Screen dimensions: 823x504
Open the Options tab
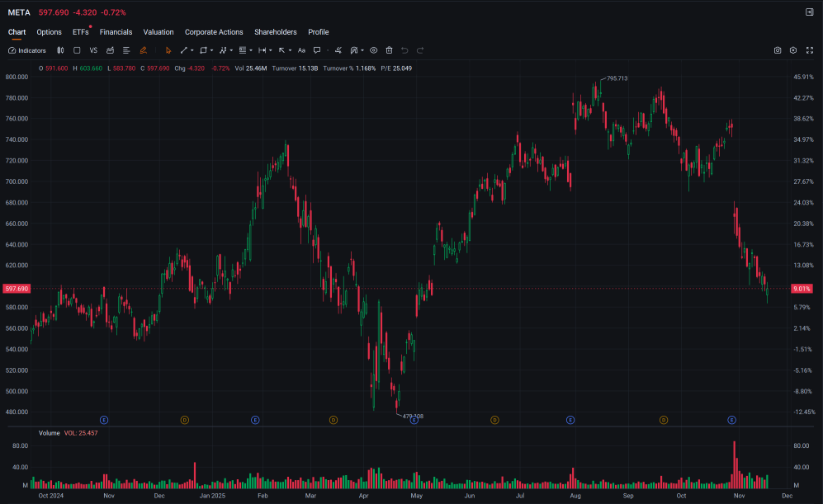click(x=49, y=32)
